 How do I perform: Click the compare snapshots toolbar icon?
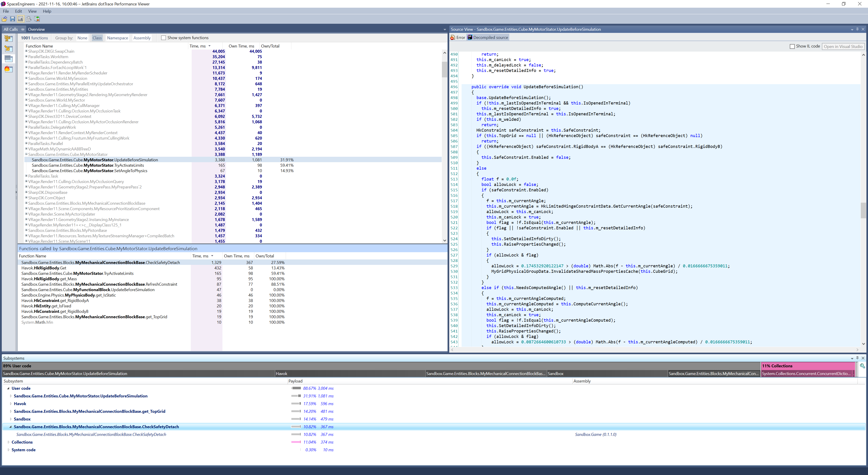tap(37, 19)
